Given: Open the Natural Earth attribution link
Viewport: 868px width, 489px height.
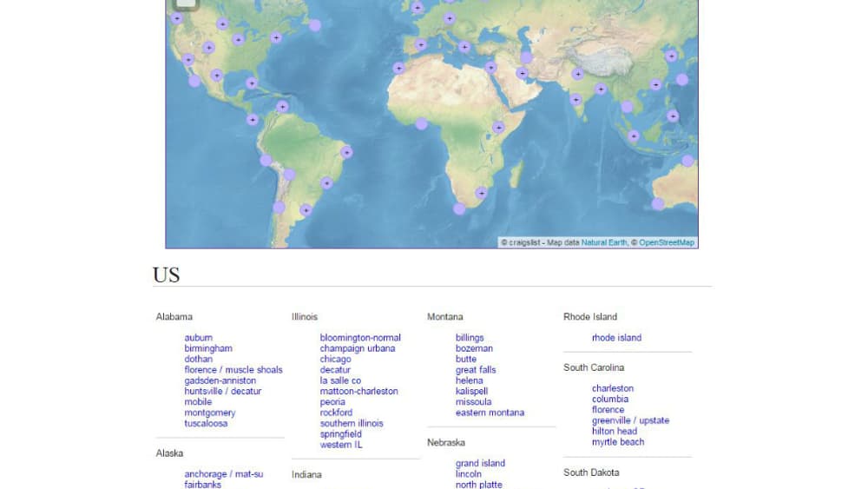Looking at the screenshot, I should click(x=604, y=242).
